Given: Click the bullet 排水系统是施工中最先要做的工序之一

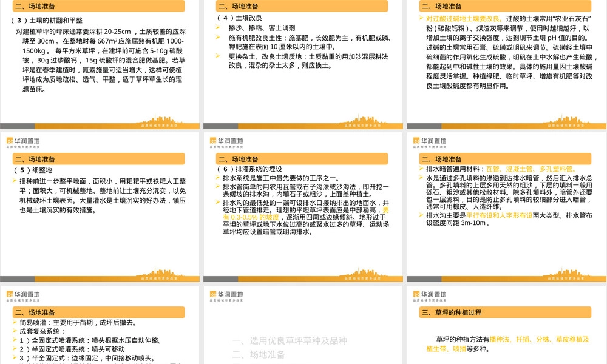Looking at the screenshot, I should 282,178.
